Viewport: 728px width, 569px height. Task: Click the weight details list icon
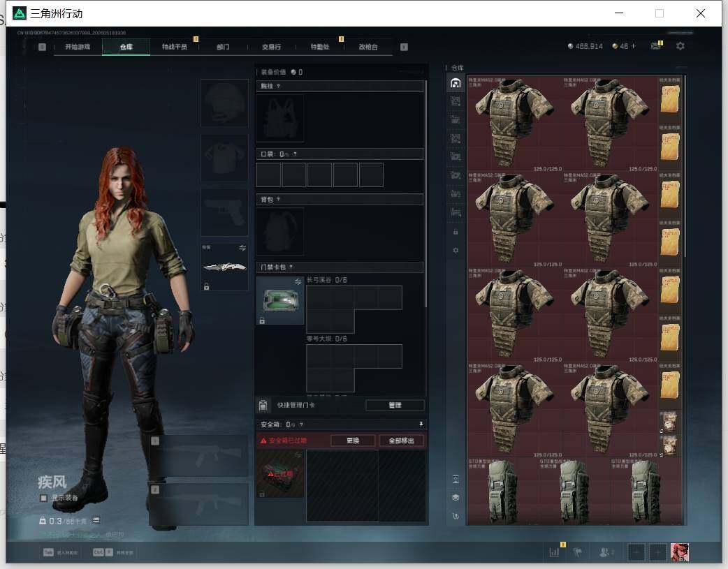pos(96,520)
